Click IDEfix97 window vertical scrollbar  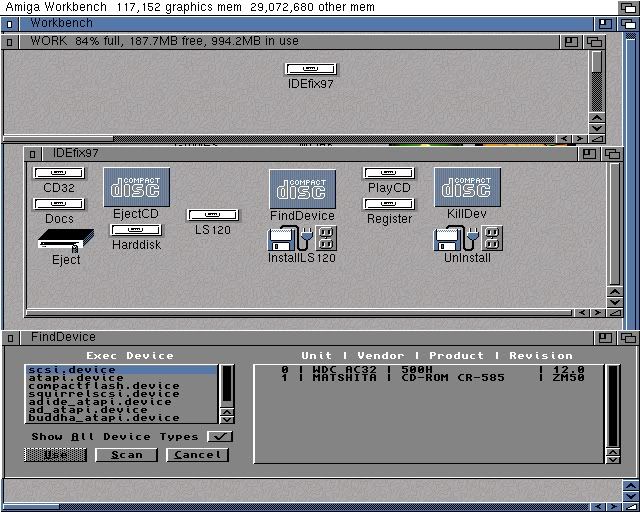tap(615, 224)
